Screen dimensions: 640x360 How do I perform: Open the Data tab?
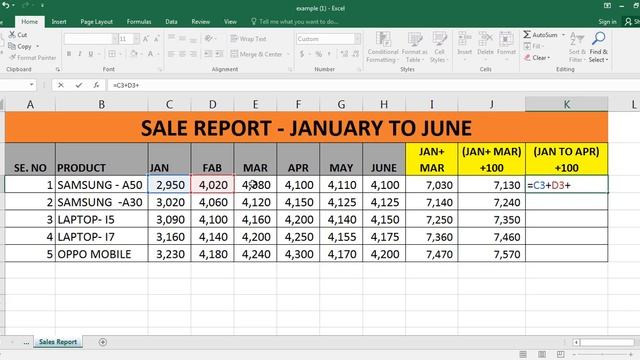(x=171, y=22)
